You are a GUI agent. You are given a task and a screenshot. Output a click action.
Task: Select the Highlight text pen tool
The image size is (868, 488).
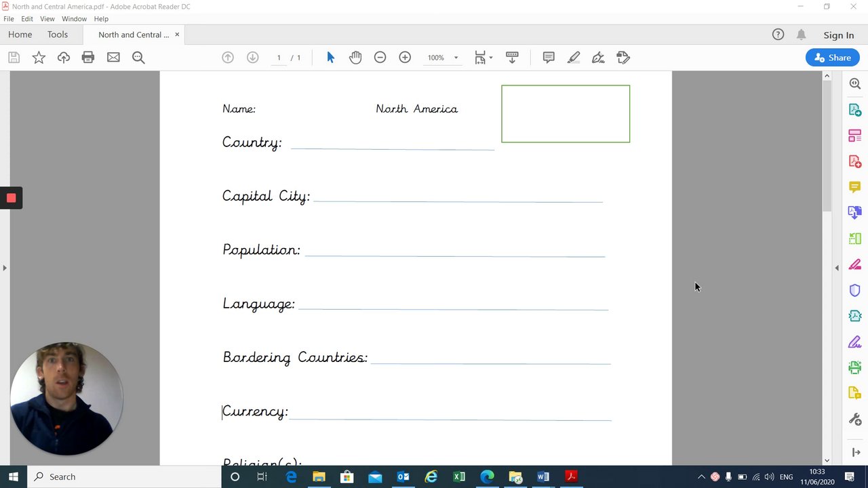click(574, 58)
